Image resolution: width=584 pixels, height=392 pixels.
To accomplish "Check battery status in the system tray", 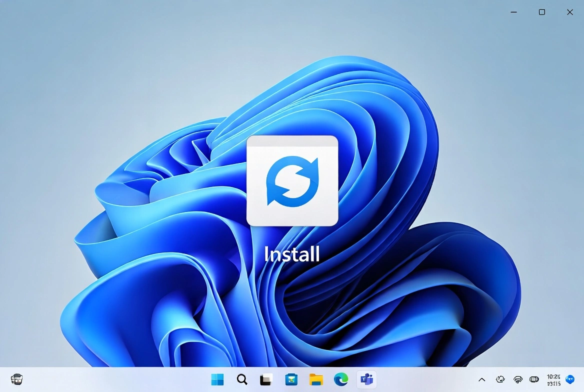I will (x=534, y=380).
